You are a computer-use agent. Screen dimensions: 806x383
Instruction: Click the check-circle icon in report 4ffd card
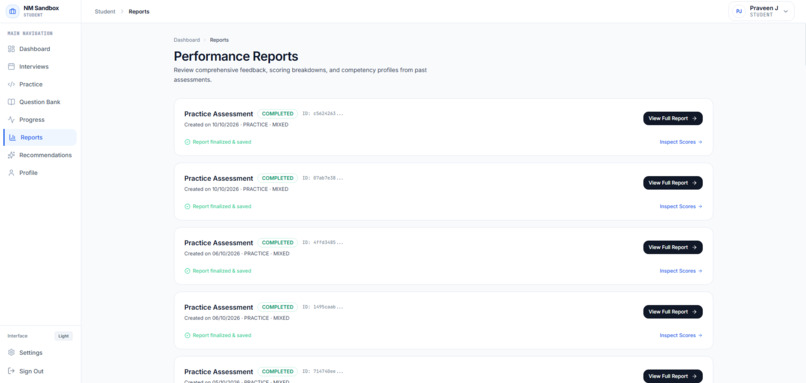(187, 271)
